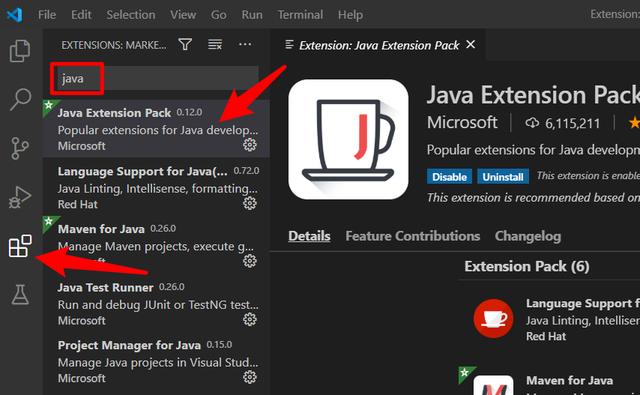Open the Search view in activity bar
The image size is (640, 395).
(x=20, y=99)
